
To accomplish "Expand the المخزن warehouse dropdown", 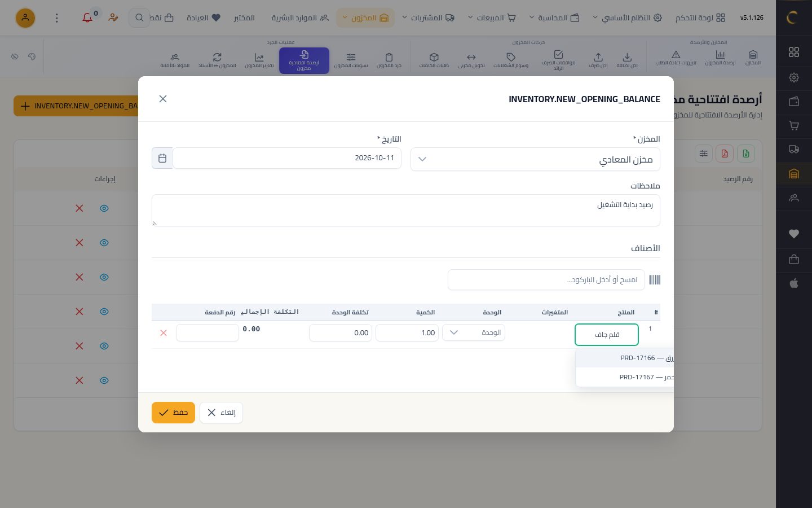I will click(535, 159).
